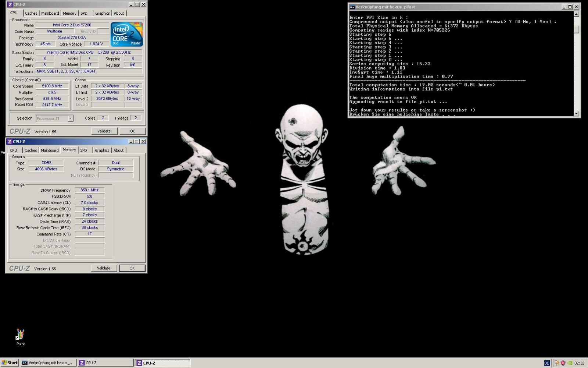Click the keys tray icon
This screenshot has width=588, height=368.
pyautogui.click(x=556, y=363)
